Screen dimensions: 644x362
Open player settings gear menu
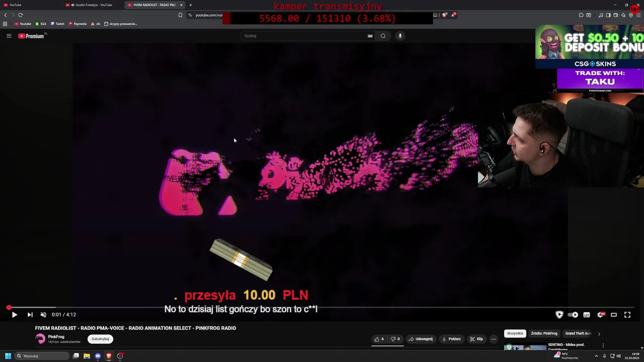pyautogui.click(x=600, y=315)
